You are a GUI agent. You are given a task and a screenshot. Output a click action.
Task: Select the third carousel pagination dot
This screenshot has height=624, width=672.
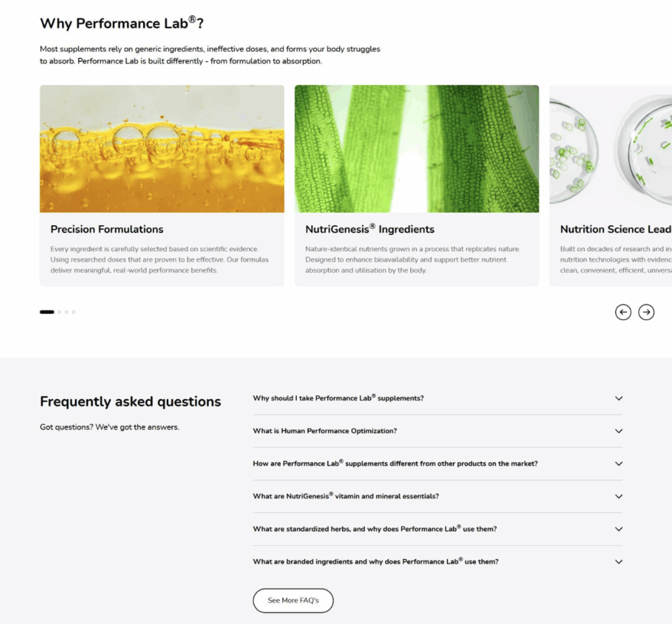(x=66, y=312)
